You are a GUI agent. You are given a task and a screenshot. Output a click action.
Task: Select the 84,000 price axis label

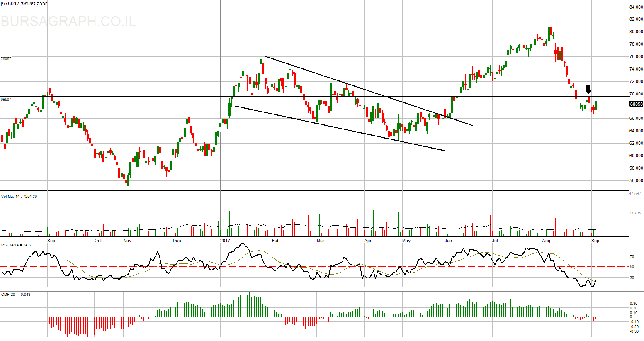coord(636,7)
